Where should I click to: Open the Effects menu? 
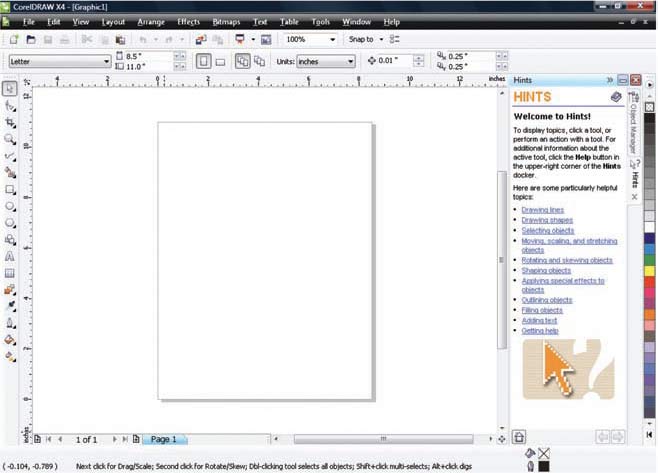[188, 21]
